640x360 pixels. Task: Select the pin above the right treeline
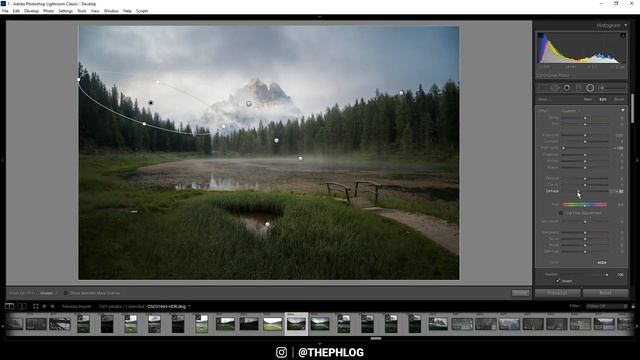coord(401,93)
